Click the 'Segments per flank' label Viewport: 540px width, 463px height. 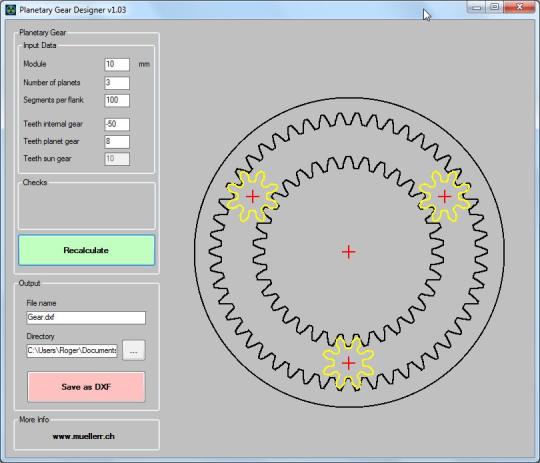click(x=53, y=100)
